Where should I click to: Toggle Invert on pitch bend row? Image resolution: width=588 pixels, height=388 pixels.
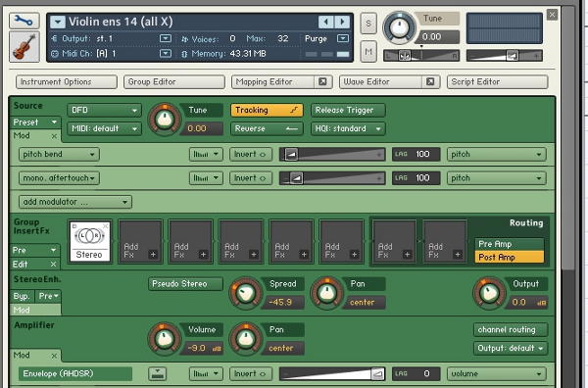tap(251, 154)
